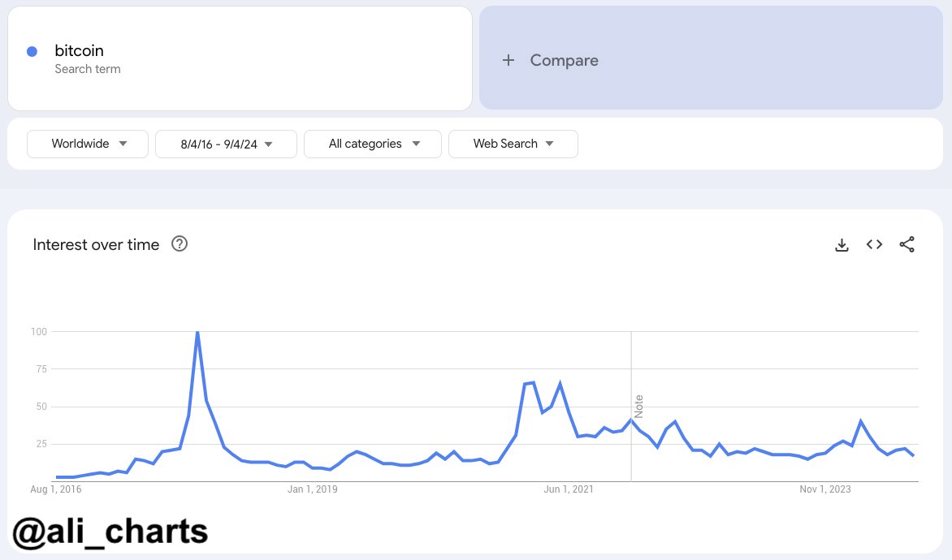Click the Nov 1, 2023 axis label
The height and width of the screenshot is (560, 952).
click(825, 489)
